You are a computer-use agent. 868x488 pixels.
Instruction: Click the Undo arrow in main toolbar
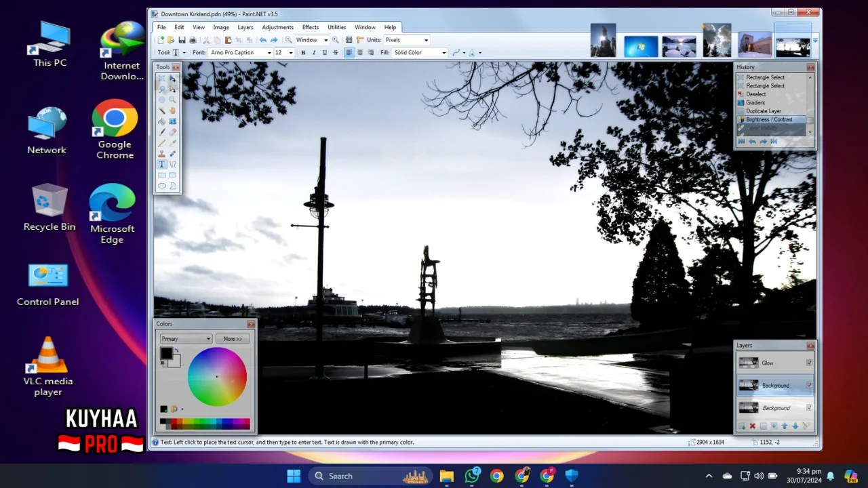click(263, 40)
